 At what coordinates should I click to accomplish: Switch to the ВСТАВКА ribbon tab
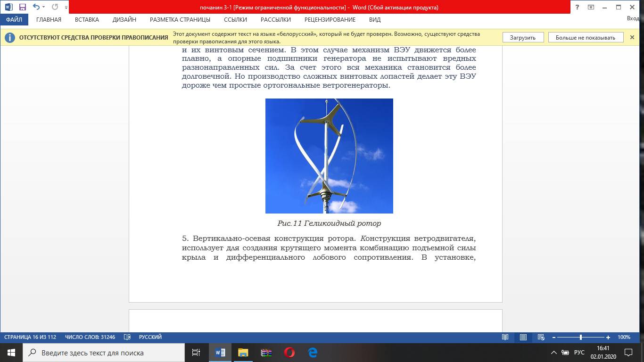[x=87, y=20]
